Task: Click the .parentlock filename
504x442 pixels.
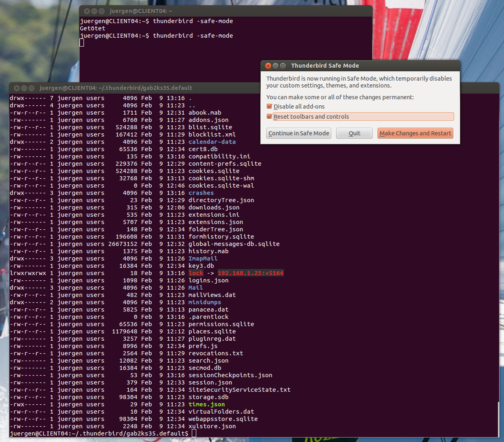Action: (208, 317)
